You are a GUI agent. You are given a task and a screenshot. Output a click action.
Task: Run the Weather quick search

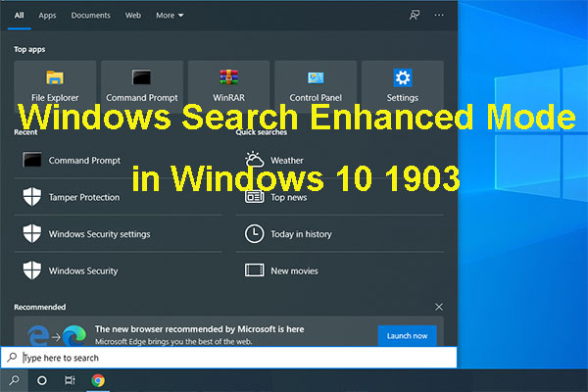pyautogui.click(x=340, y=160)
